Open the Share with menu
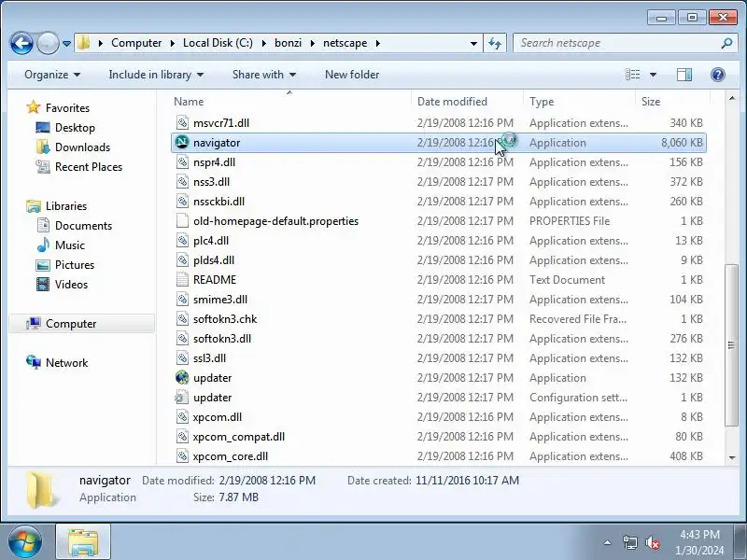This screenshot has height=560, width=747. click(x=264, y=75)
